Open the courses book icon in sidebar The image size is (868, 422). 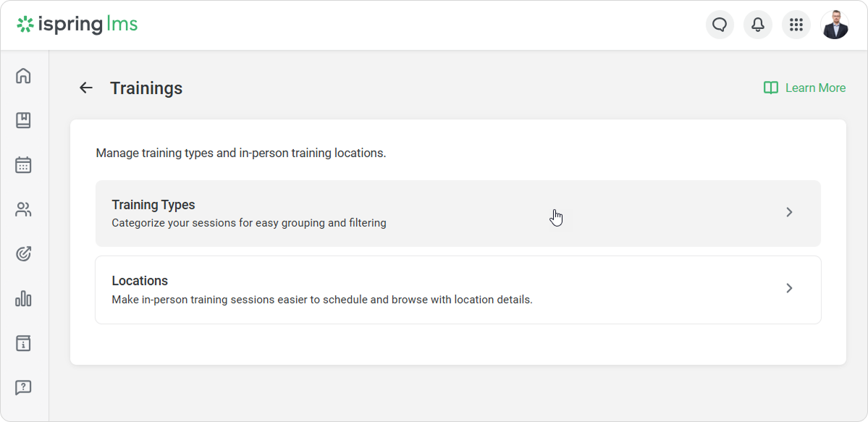pos(23,120)
